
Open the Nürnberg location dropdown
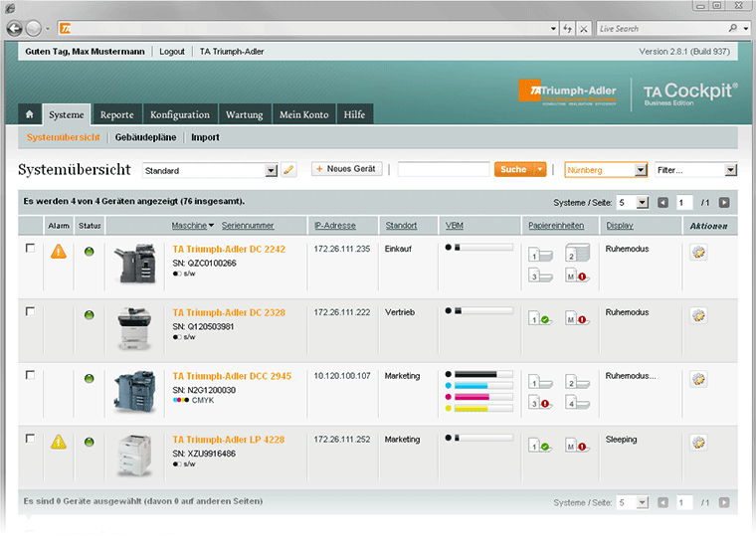[641, 170]
